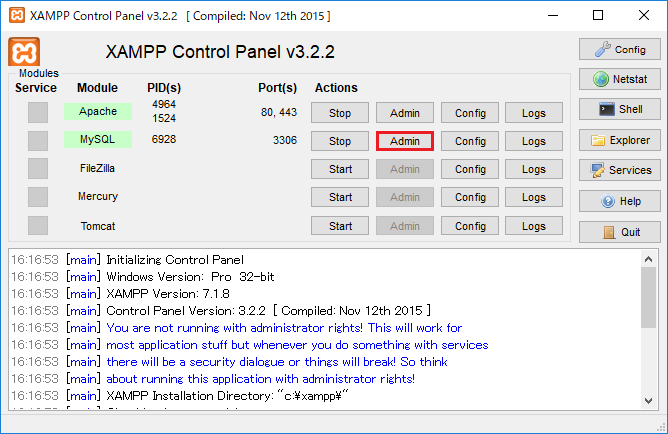The height and width of the screenshot is (434, 668).
Task: Toggle the MySQL service checkbox
Action: [38, 141]
